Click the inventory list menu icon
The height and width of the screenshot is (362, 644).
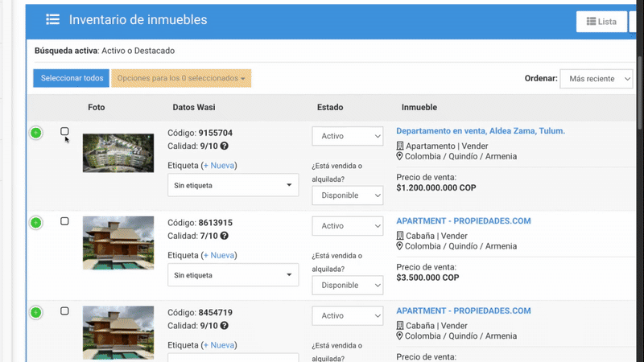coord(52,20)
